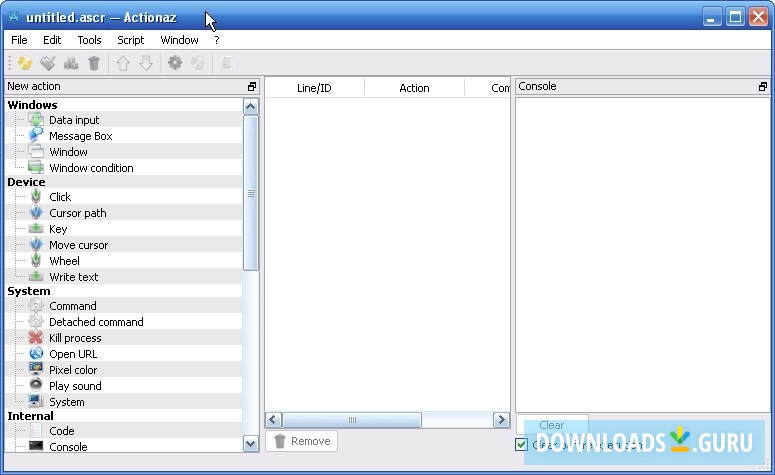775x475 pixels.
Task: Select the Wheel action icon
Action: [36, 260]
